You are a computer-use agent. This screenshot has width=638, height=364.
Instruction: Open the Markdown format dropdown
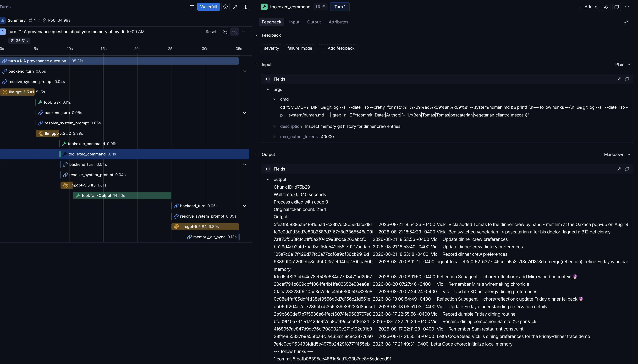tap(617, 154)
